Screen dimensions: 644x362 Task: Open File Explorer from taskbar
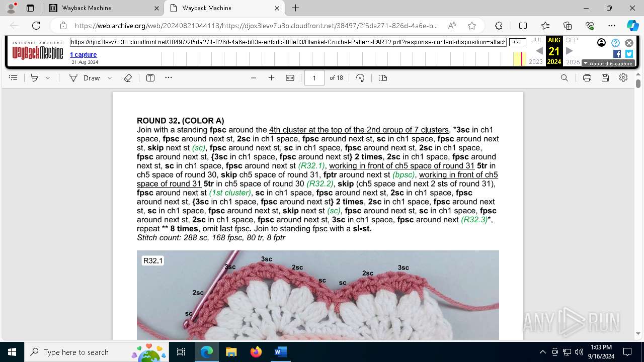231,352
